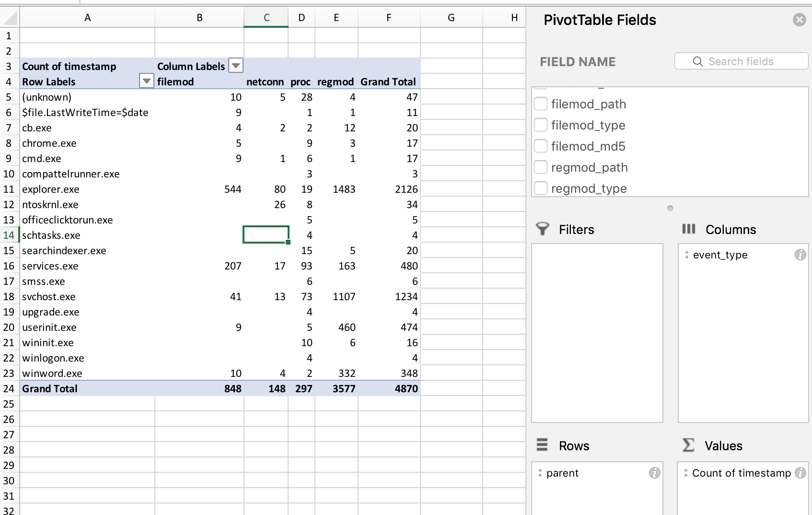The image size is (812, 515).
Task: Click the Rows area icon
Action: coord(542,445)
